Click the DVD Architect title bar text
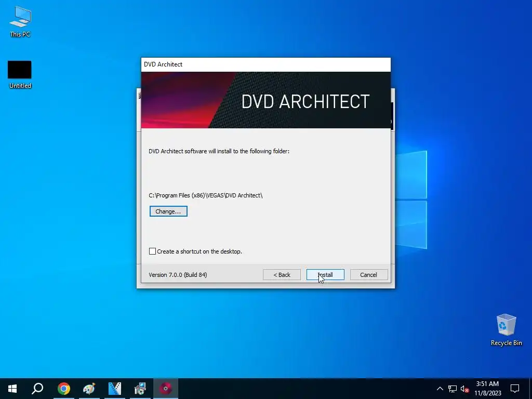Screen dimensions: 532x399 point(163,64)
